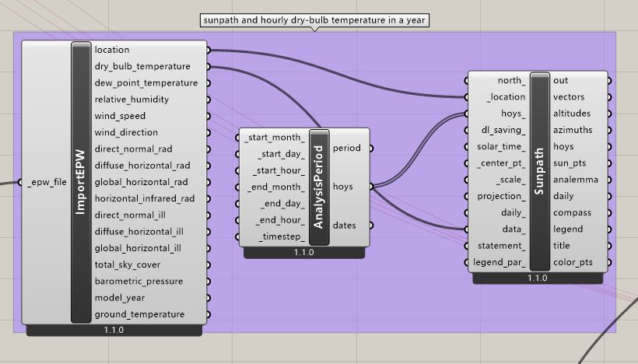Click Sunpath altitudes output
This screenshot has height=364, width=638.
point(572,114)
